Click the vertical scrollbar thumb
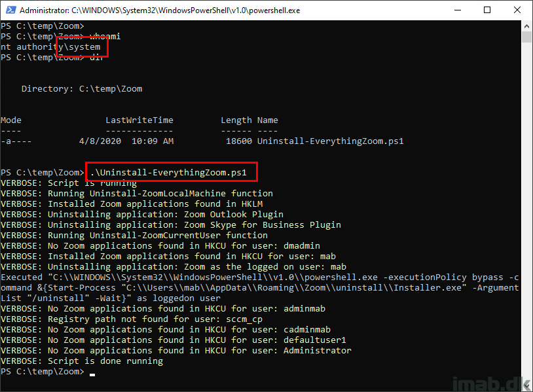The width and height of the screenshot is (533, 392). [527, 37]
